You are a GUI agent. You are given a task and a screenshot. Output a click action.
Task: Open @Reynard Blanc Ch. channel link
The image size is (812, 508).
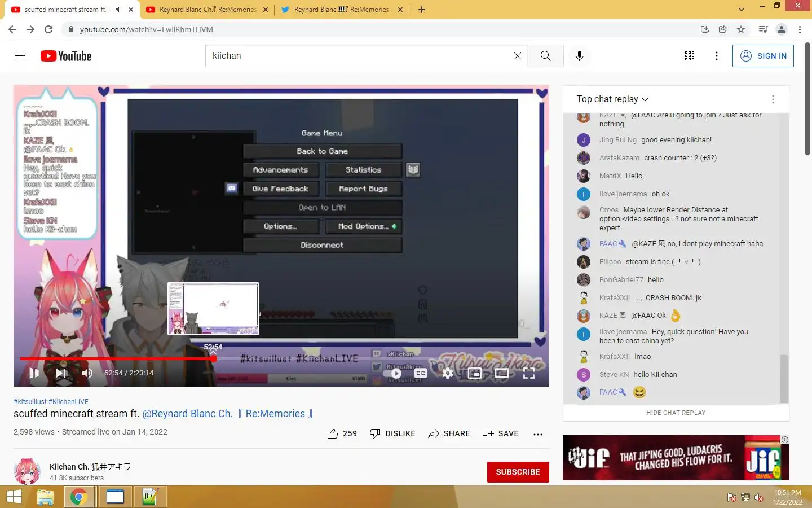[x=227, y=414]
